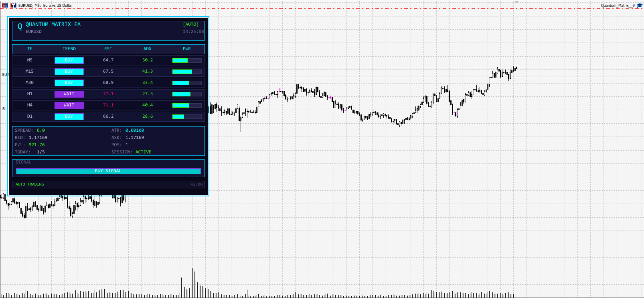Toggle the [AUTO] mode indicator
This screenshot has width=644, height=298.
tap(191, 24)
